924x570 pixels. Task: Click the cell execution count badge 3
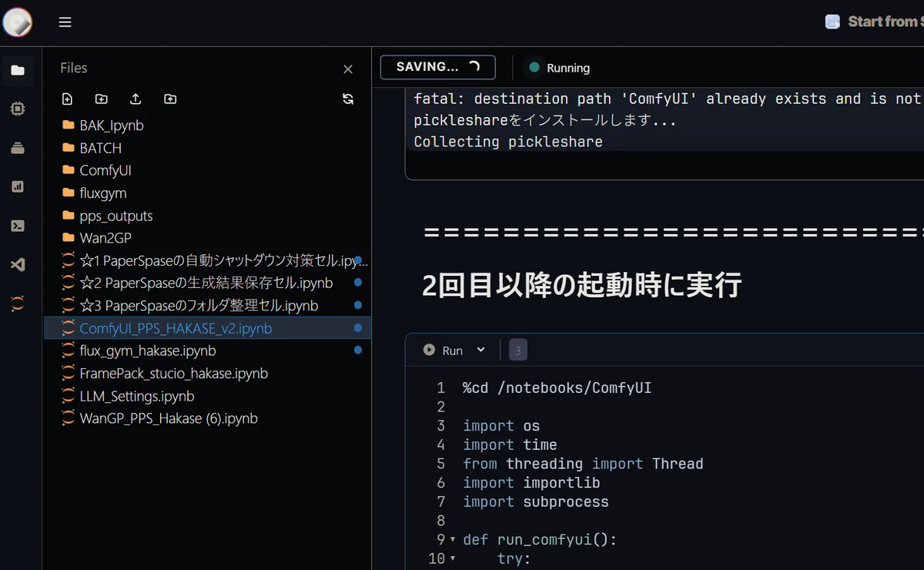(518, 350)
